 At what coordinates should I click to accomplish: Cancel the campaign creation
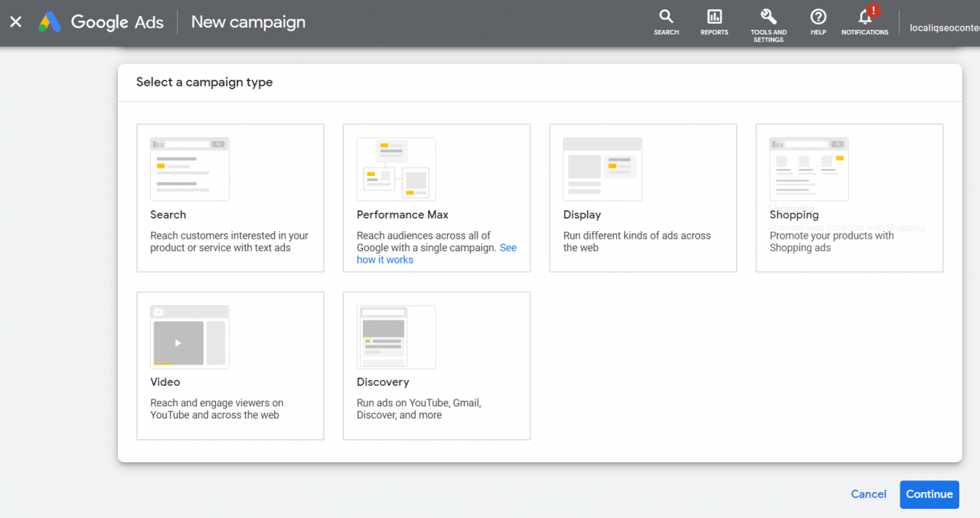(868, 494)
